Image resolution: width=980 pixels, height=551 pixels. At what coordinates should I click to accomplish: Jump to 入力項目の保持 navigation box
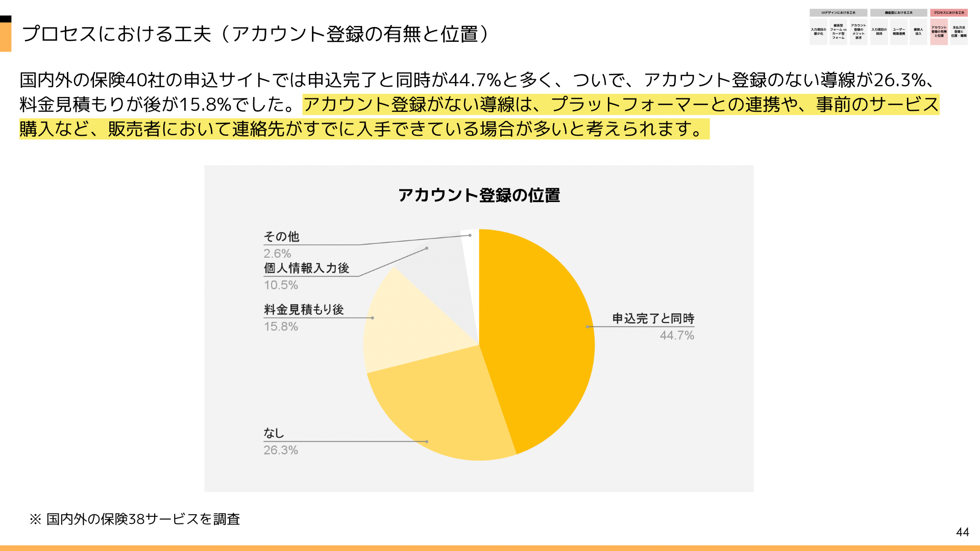[879, 32]
